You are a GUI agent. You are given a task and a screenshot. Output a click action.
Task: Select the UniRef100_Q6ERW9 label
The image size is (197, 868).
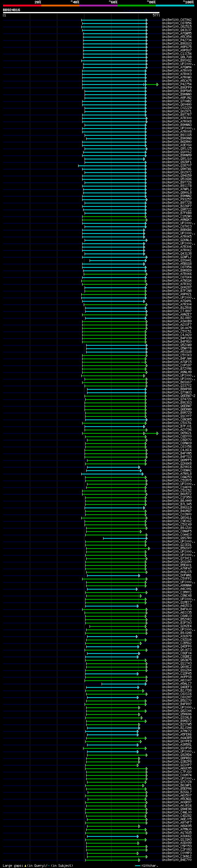tap(177, 410)
